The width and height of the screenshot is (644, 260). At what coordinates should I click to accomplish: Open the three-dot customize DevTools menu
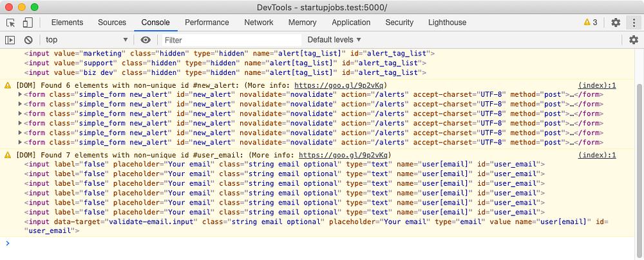click(x=634, y=23)
